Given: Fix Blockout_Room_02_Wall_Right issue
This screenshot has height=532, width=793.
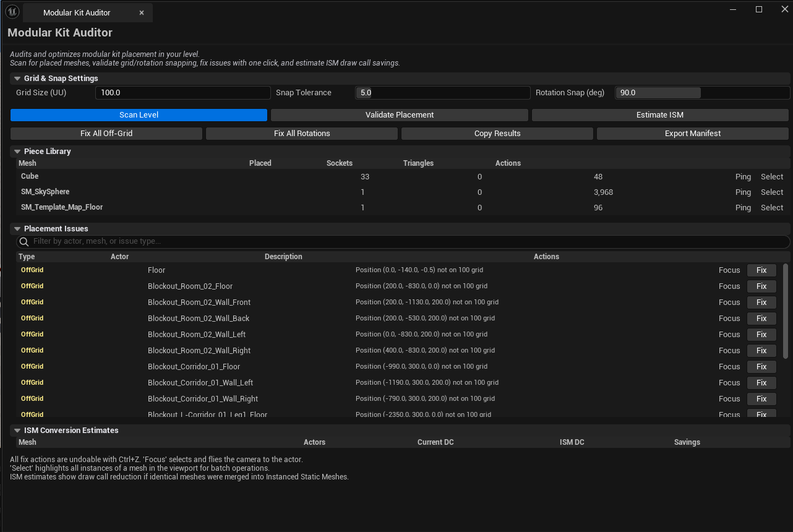Looking at the screenshot, I should 761,351.
